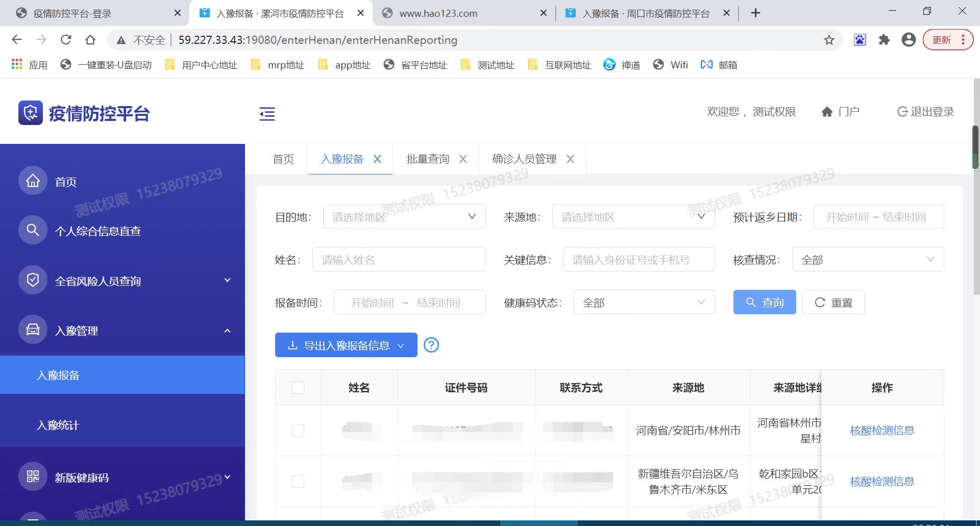Open the 报备时间 date range picker
The width and height of the screenshot is (980, 526).
tap(409, 302)
